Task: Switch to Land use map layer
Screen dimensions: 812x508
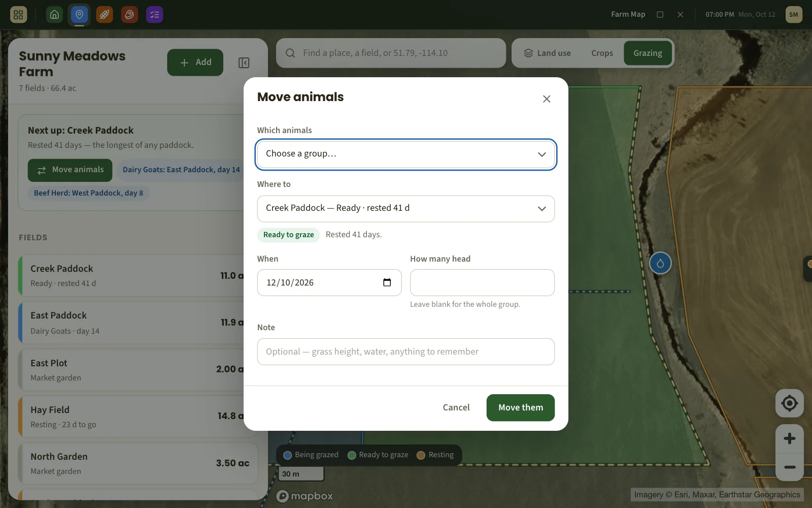Action: 548,53
